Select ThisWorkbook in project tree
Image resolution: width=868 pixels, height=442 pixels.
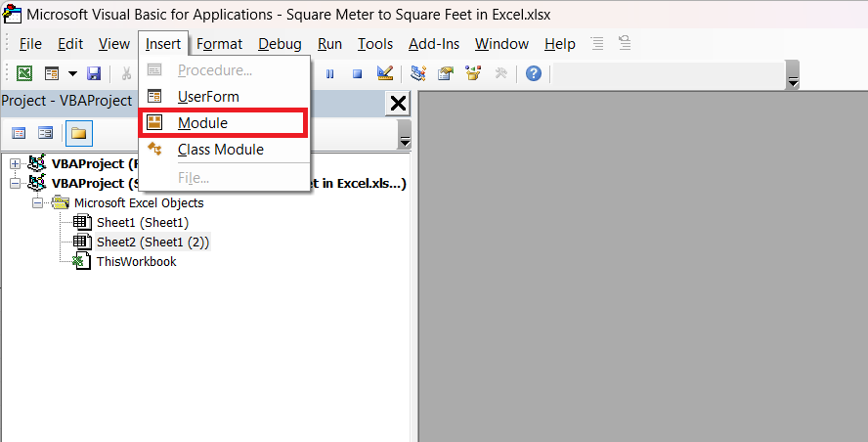point(136,261)
